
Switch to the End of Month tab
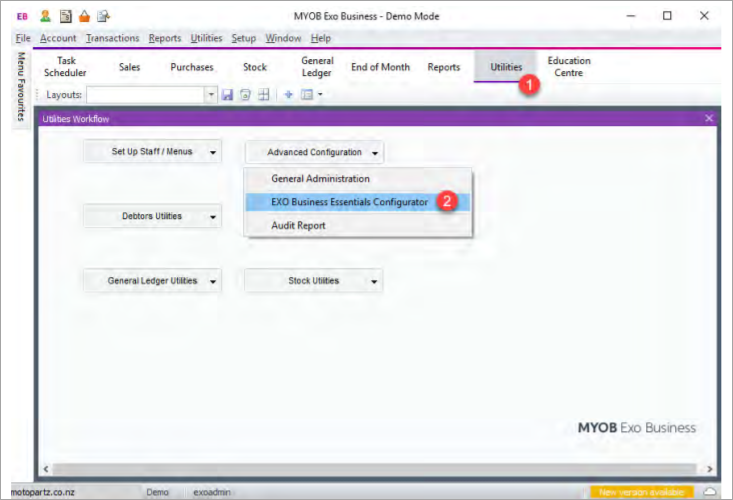click(x=380, y=68)
